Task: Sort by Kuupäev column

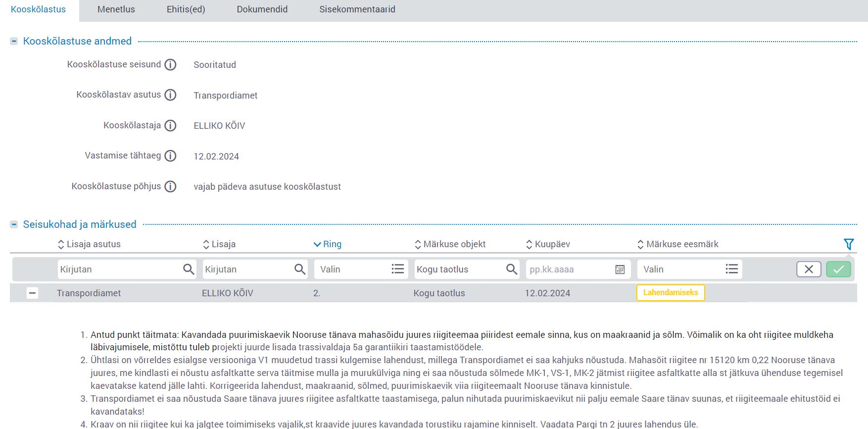Action: (x=548, y=244)
